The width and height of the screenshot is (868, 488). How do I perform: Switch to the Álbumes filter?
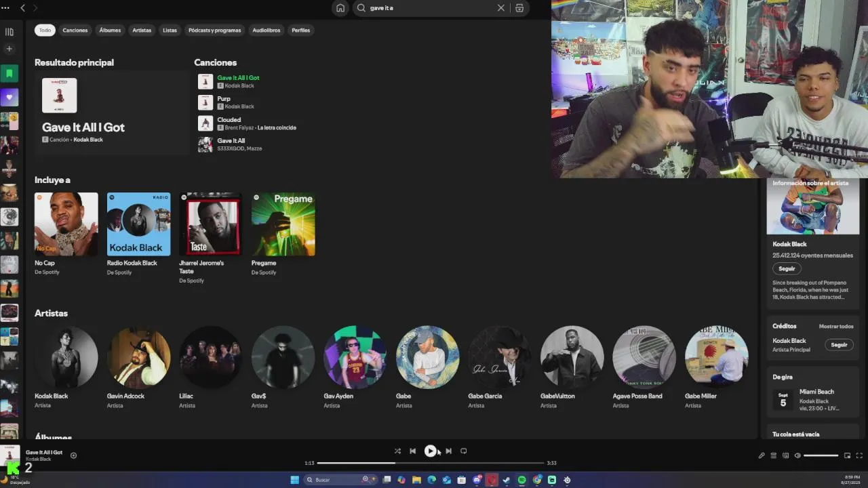[110, 30]
